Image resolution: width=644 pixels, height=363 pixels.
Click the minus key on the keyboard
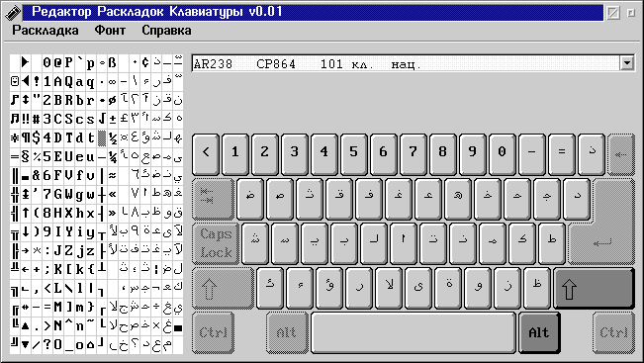coord(532,154)
